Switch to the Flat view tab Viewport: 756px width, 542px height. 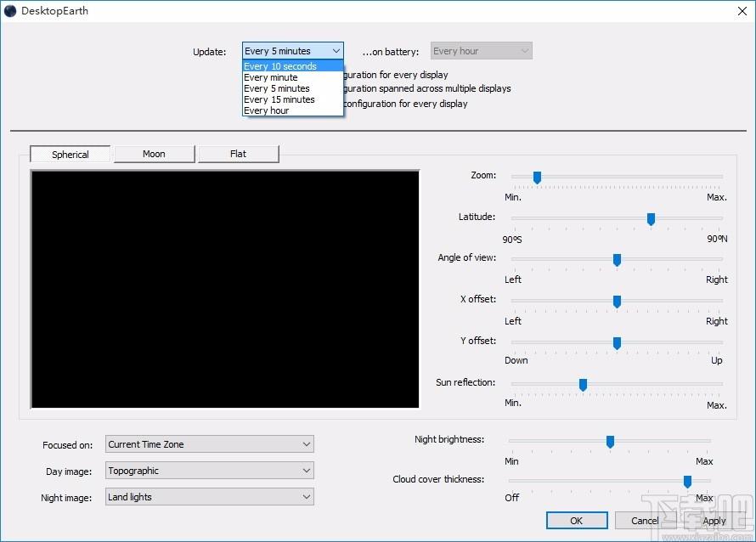238,154
